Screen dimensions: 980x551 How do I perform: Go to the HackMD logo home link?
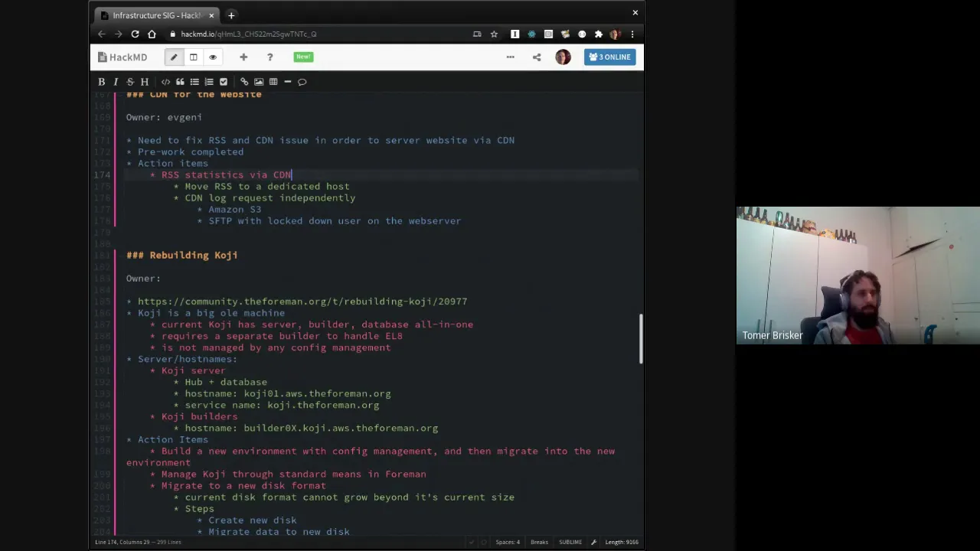click(122, 57)
